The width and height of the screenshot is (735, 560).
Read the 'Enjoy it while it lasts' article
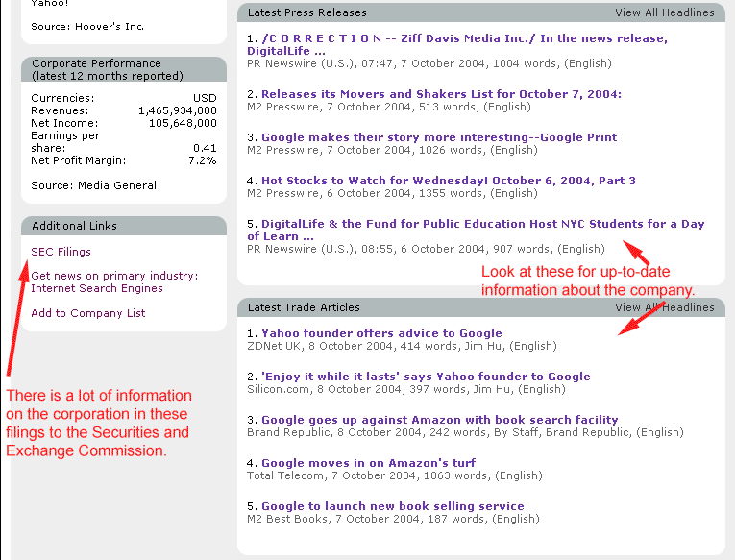coord(426,377)
